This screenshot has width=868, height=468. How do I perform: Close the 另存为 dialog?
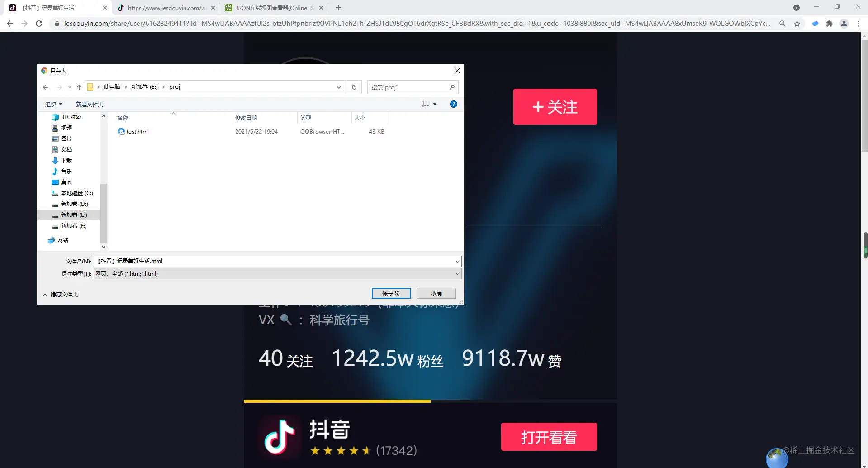point(457,71)
